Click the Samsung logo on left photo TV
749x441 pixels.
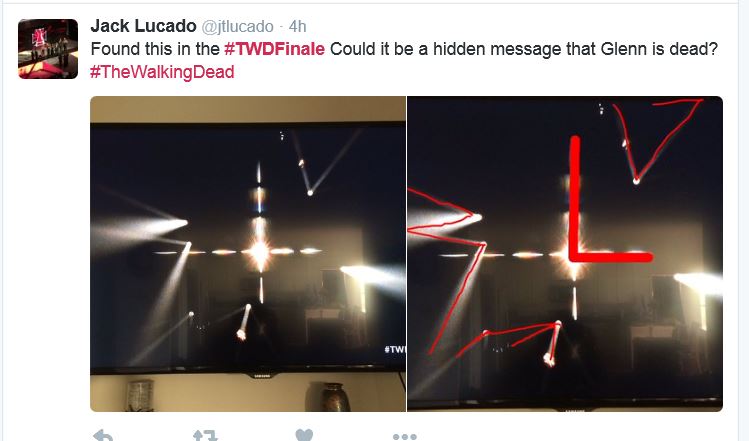coord(262,376)
